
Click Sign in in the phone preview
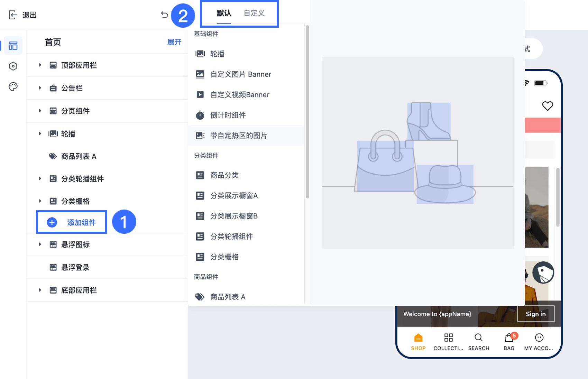[536, 314]
